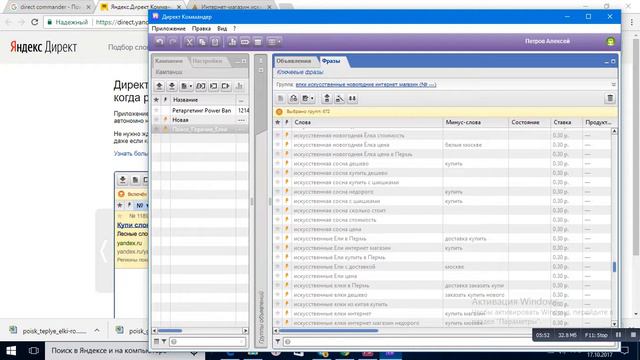This screenshot has height=360, width=640.
Task: Click the phrases list vertical scrollbar up arrow
Action: pos(614,131)
